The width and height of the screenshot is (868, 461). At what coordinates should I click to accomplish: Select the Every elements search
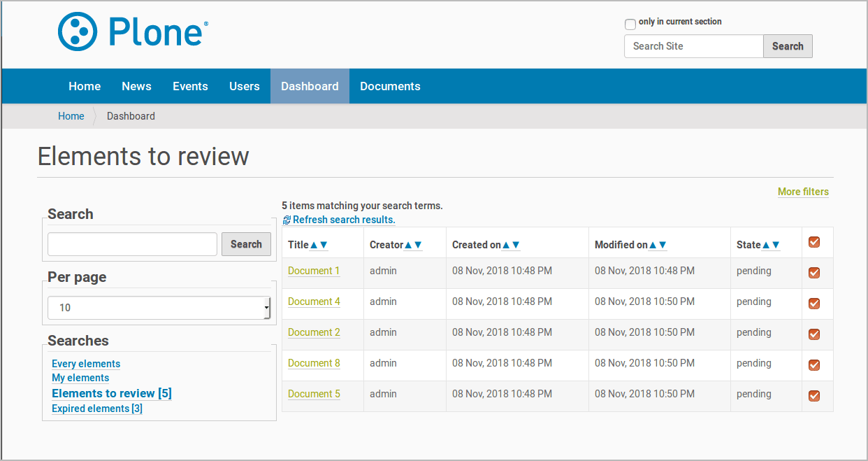(x=86, y=364)
